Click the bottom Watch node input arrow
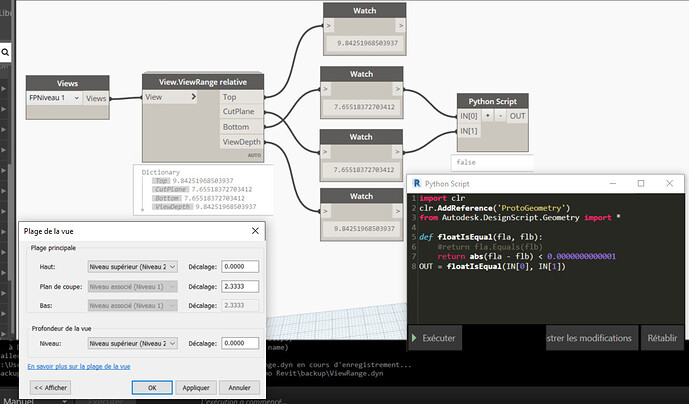The height and width of the screenshot is (404, 689). [x=326, y=211]
